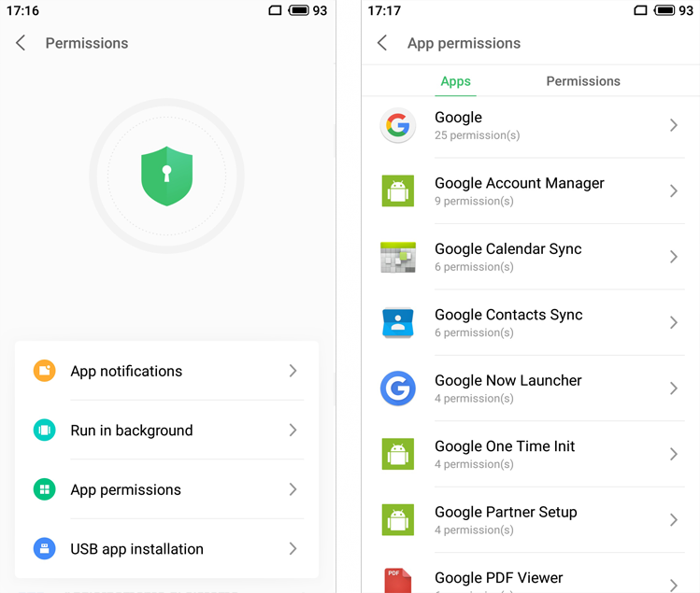Tap the Google PDF Viewer icon

tap(398, 580)
